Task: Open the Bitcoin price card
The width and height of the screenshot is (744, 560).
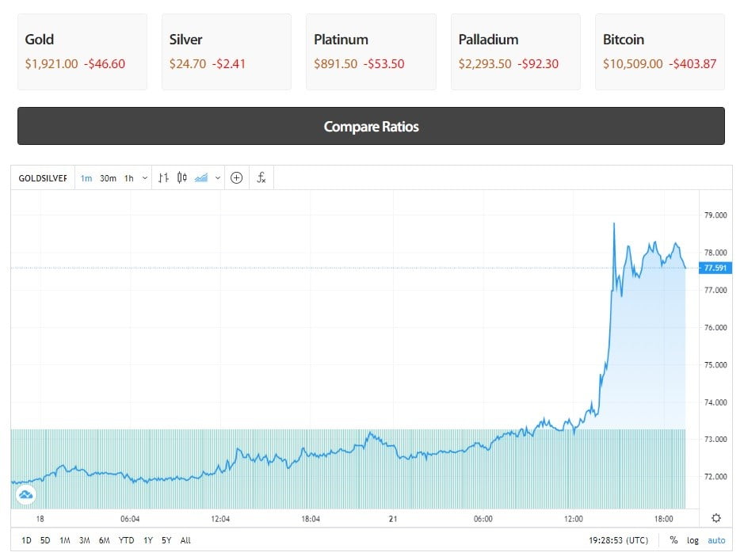Action: [660, 51]
